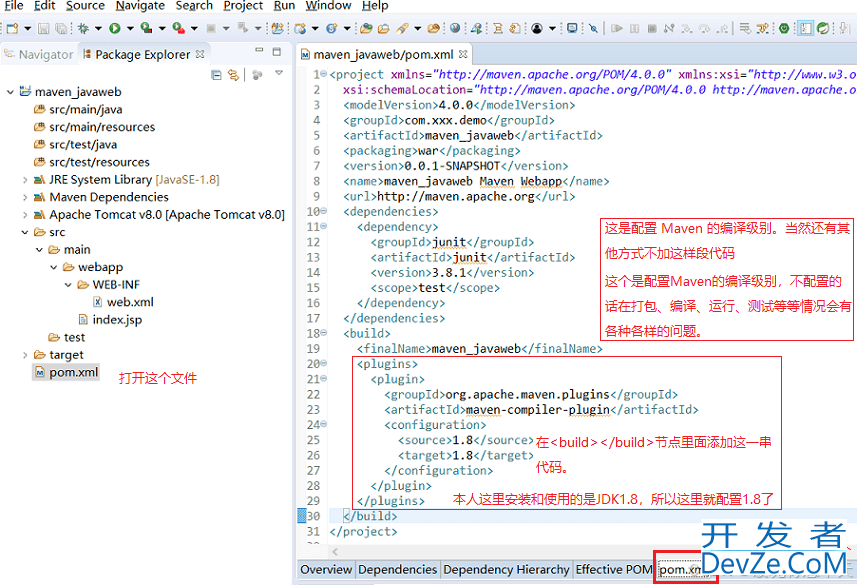Click the Disconnect debug icon
Screen dimensions: 857x585
[x=669, y=28]
